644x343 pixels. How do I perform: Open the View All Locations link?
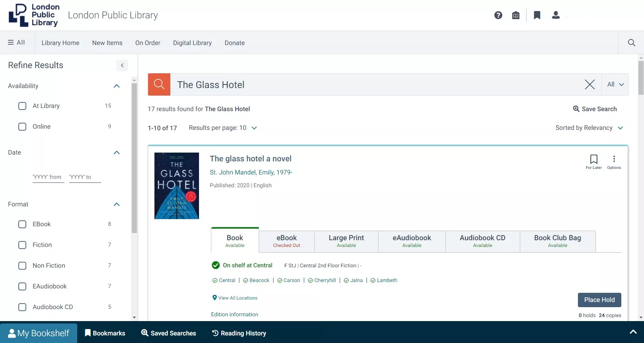(238, 298)
